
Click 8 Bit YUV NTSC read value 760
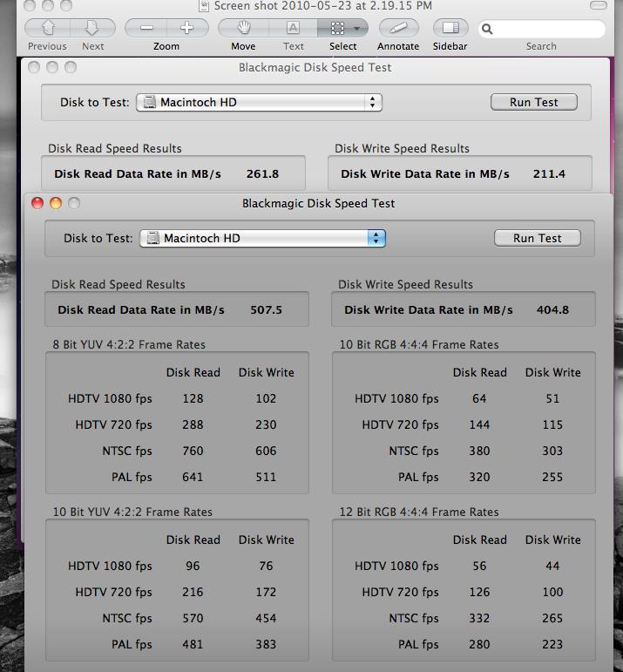(x=193, y=451)
